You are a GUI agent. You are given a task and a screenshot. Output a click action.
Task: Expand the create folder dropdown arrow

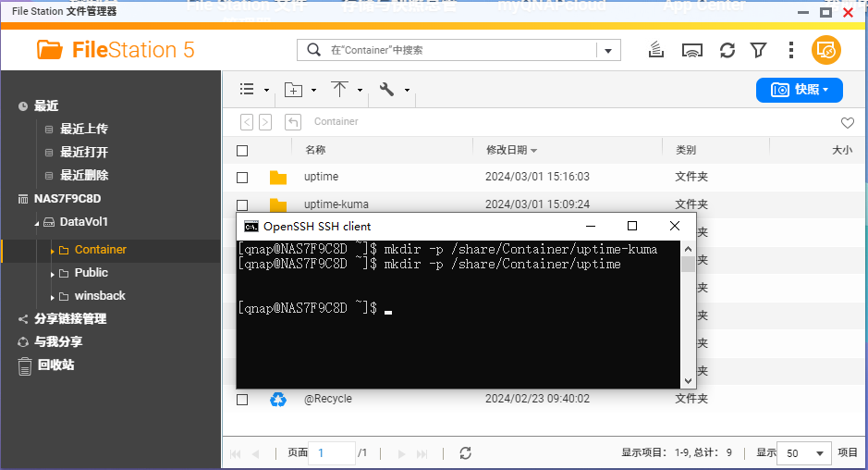(313, 90)
